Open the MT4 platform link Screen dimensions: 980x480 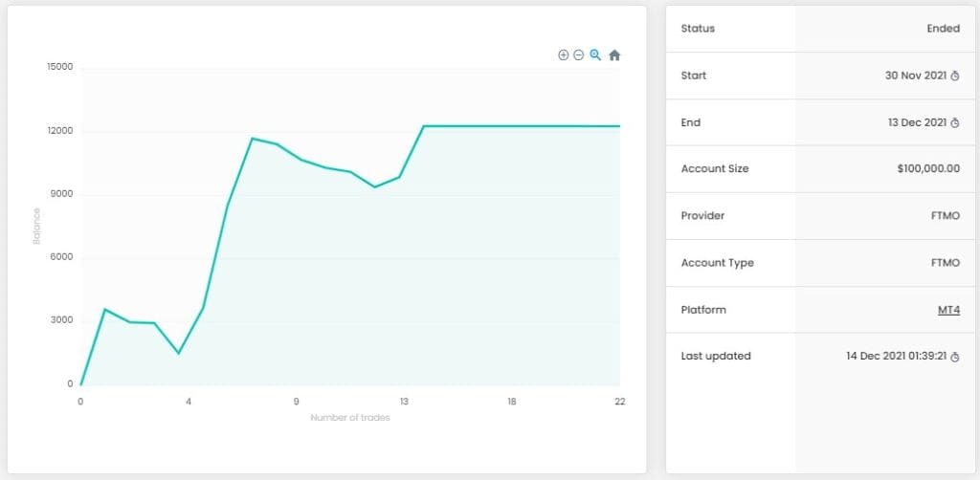tap(948, 310)
